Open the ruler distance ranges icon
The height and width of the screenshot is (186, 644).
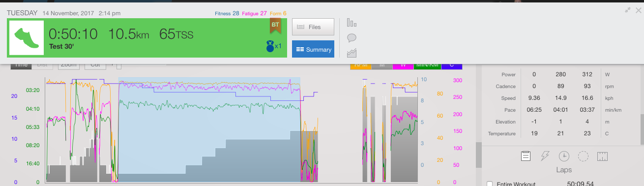[603, 156]
